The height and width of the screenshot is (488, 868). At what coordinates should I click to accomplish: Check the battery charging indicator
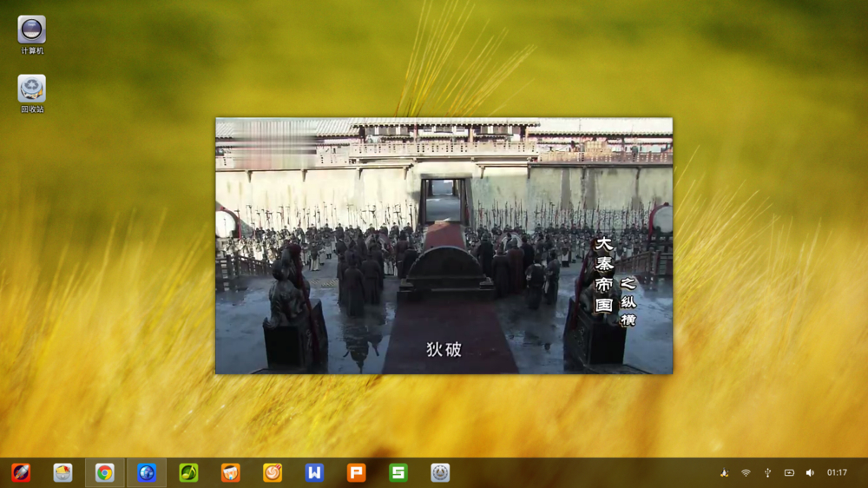pyautogui.click(x=789, y=472)
